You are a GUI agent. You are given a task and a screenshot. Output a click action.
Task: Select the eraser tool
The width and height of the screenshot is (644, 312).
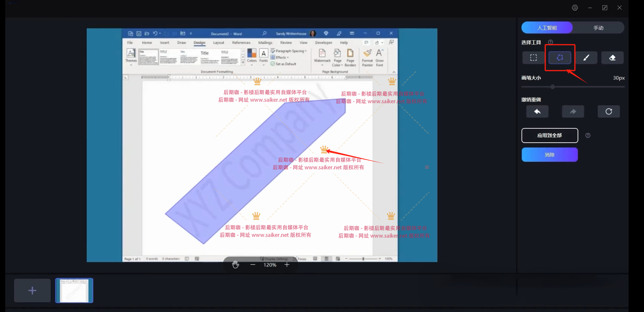(612, 58)
